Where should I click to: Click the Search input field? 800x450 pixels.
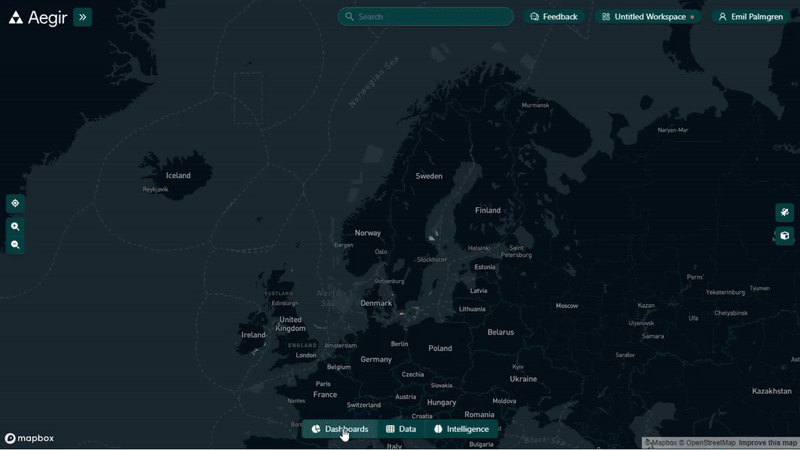[426, 16]
